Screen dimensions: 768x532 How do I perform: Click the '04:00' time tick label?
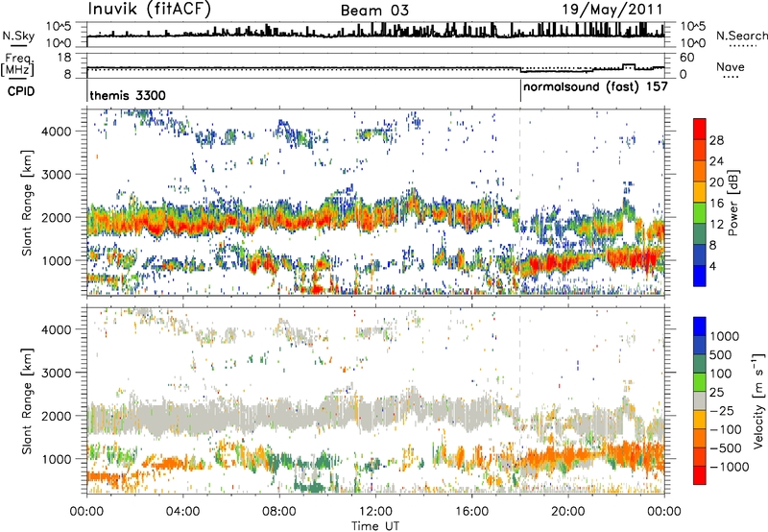(182, 512)
